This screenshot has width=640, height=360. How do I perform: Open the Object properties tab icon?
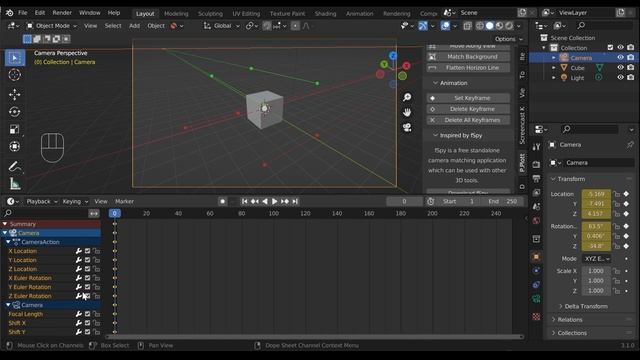[x=536, y=257]
